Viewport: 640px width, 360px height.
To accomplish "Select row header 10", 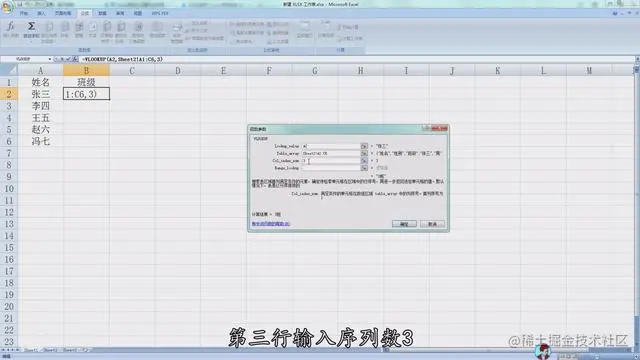I will pos(9,189).
